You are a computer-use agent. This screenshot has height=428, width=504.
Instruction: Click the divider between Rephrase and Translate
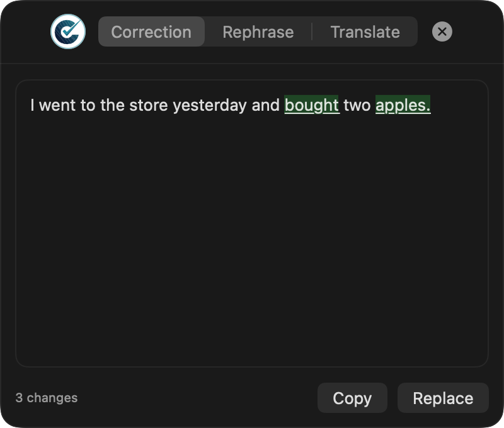coord(312,31)
